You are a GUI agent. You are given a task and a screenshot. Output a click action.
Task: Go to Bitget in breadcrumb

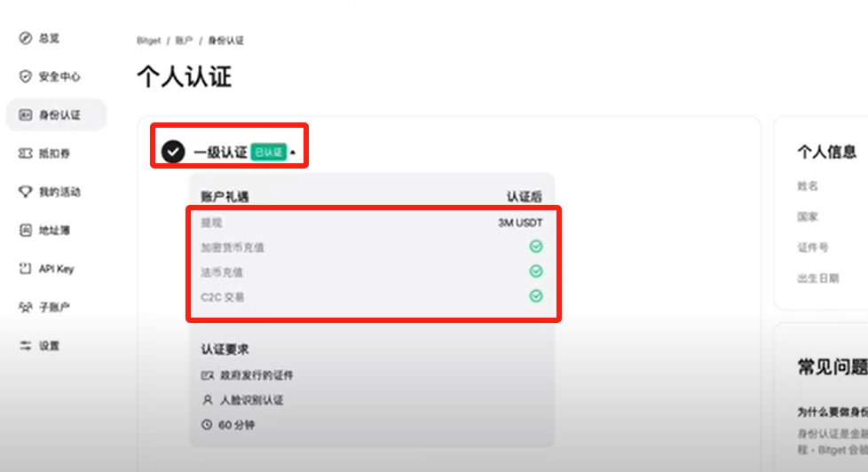[148, 41]
